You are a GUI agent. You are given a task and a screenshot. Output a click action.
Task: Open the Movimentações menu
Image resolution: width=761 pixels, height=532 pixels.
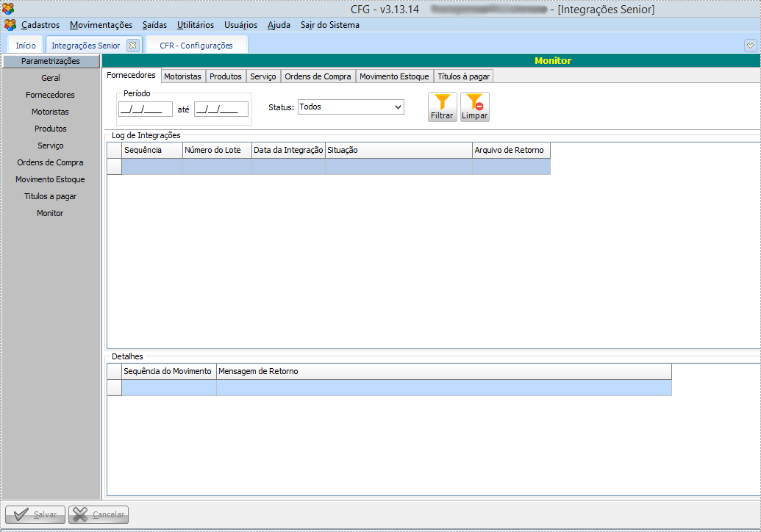pos(101,25)
